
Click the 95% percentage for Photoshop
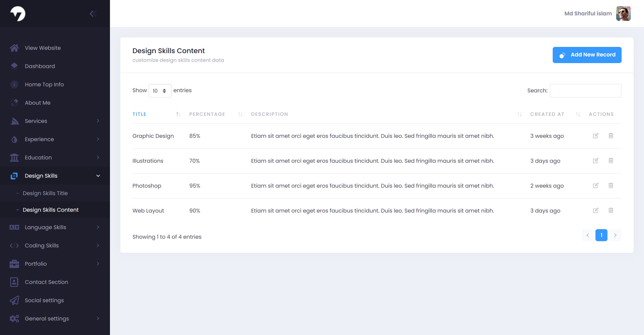(195, 186)
